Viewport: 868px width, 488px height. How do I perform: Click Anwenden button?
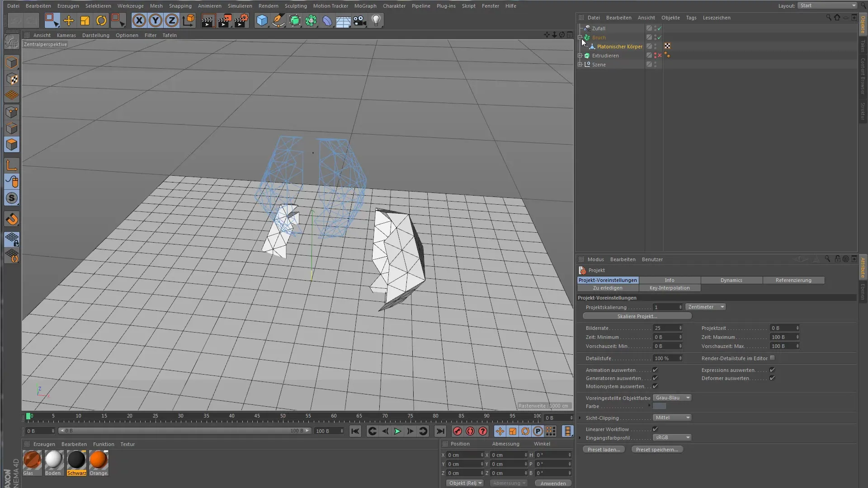(x=553, y=483)
